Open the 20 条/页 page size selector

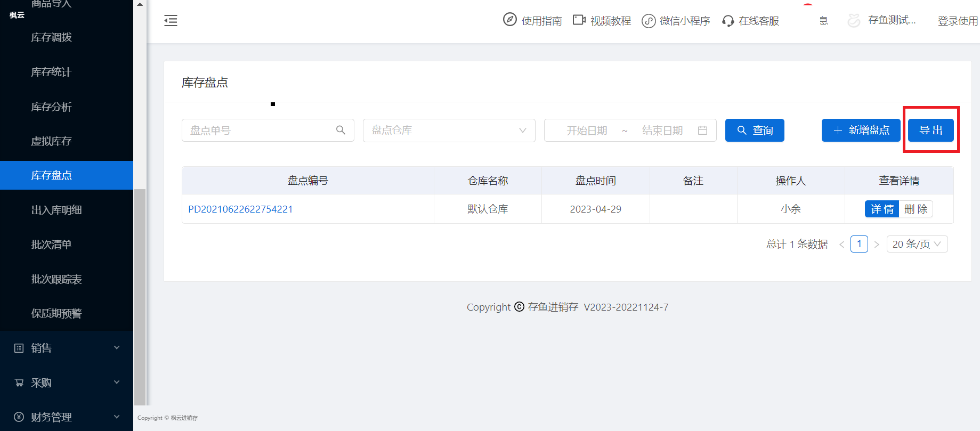917,244
